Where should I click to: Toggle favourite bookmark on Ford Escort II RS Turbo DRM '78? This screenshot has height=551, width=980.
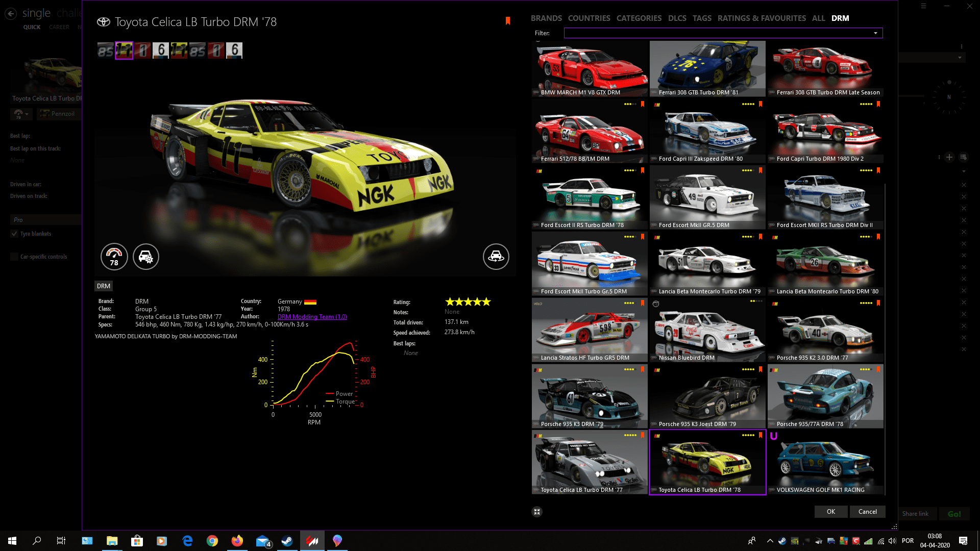pos(643,170)
